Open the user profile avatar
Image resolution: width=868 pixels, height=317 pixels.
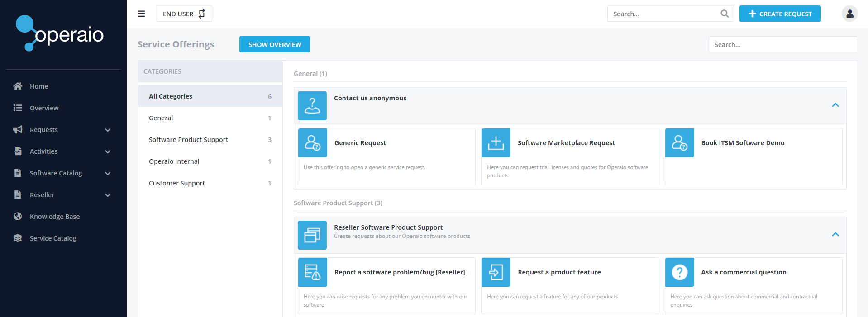(x=849, y=14)
